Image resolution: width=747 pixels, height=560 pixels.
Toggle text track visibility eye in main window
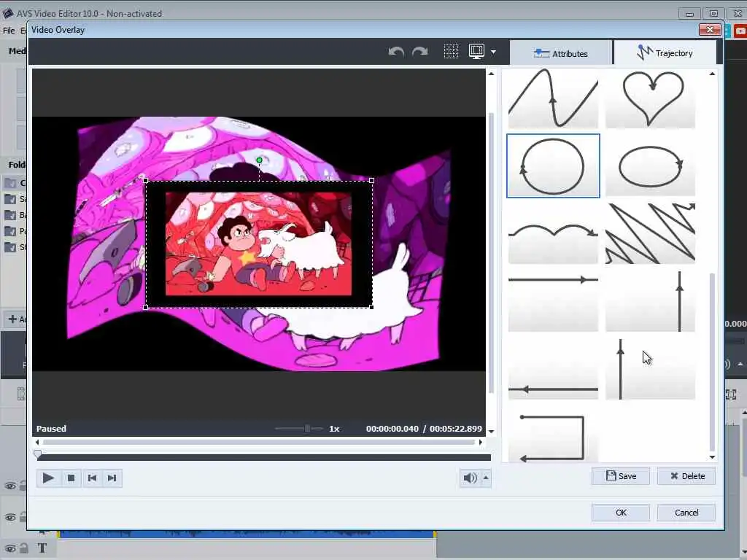click(10, 548)
